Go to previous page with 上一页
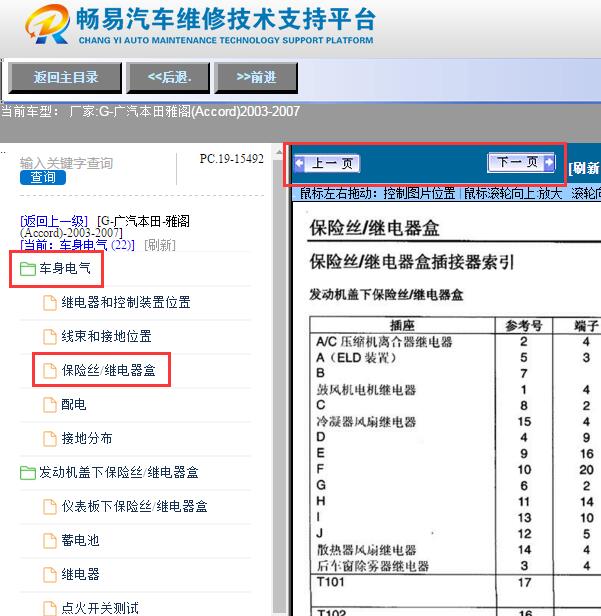Viewport: 601px width, 616px height. (x=327, y=163)
